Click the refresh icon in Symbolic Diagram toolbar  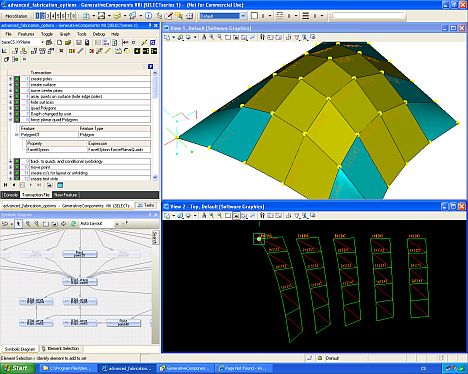[x=73, y=224]
